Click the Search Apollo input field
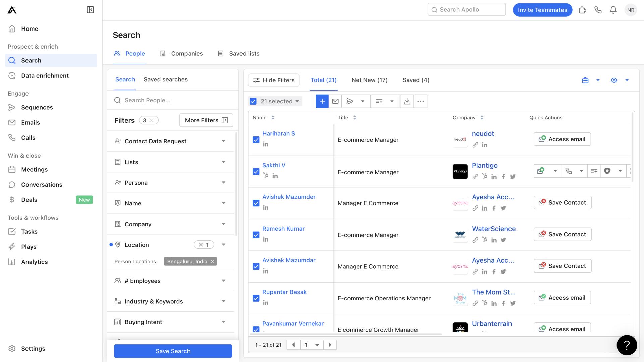The width and height of the screenshot is (644, 362). pyautogui.click(x=467, y=9)
